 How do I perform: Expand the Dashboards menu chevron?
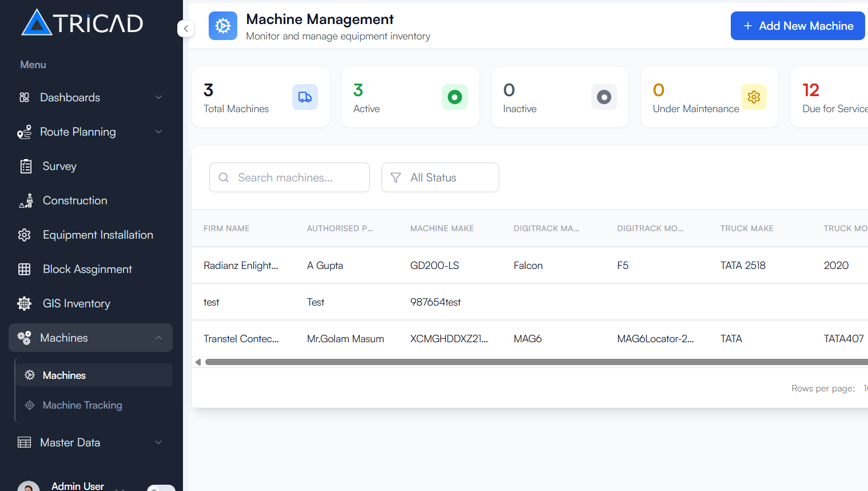[158, 97]
